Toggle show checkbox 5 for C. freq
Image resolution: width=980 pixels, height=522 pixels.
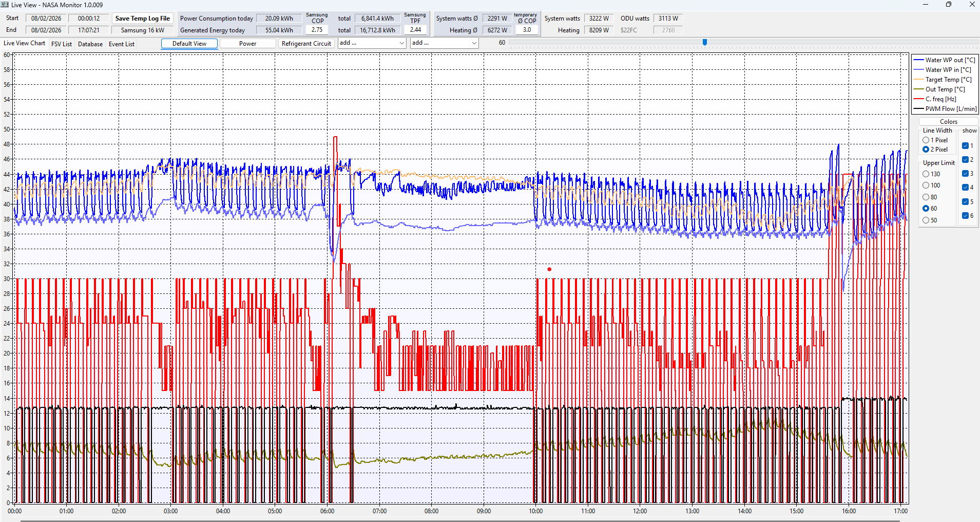(x=965, y=202)
